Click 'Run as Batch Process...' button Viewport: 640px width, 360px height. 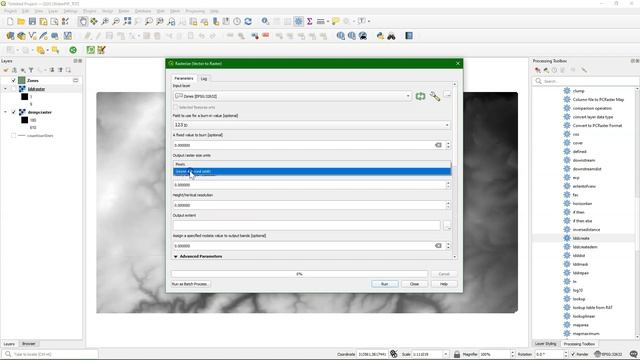190,284
